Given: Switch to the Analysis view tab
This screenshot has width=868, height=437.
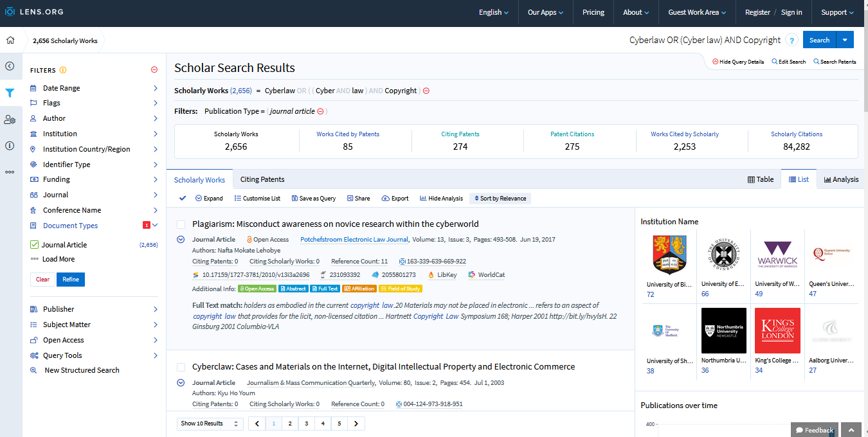Looking at the screenshot, I should click(x=842, y=179).
